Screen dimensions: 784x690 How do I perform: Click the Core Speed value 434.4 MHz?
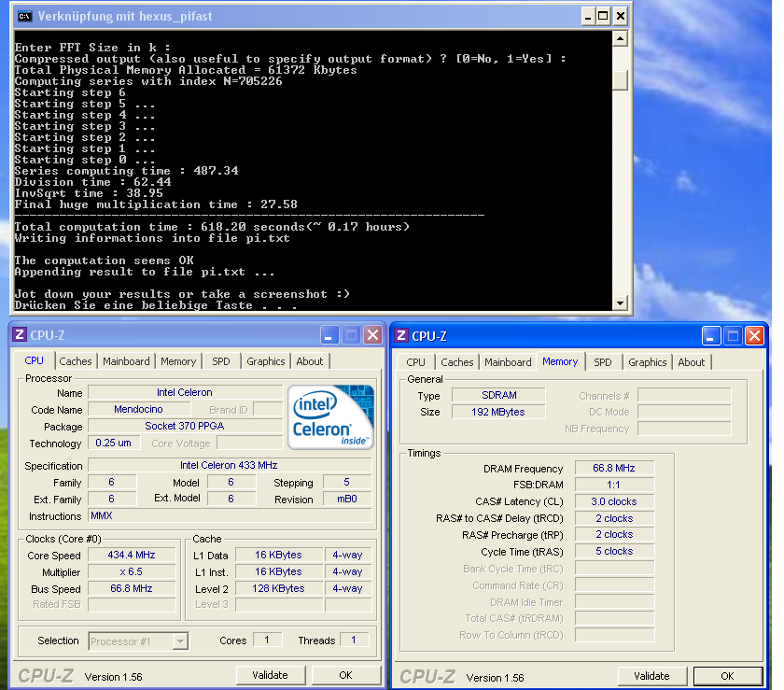132,555
